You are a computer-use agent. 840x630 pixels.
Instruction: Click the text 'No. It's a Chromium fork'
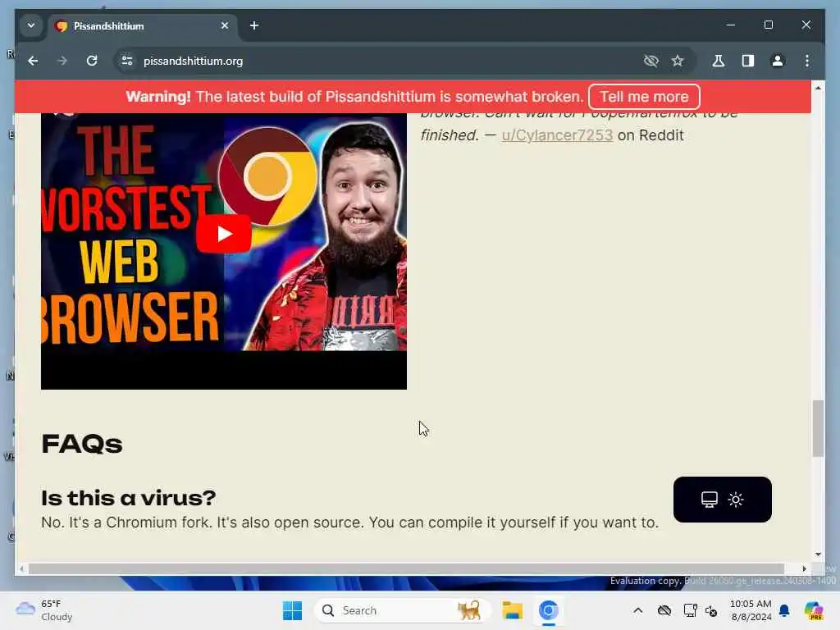(126, 523)
